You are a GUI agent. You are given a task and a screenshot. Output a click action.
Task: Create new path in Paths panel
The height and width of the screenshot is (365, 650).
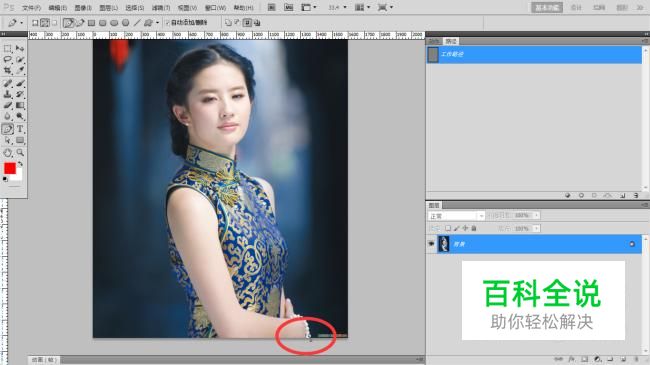click(623, 195)
